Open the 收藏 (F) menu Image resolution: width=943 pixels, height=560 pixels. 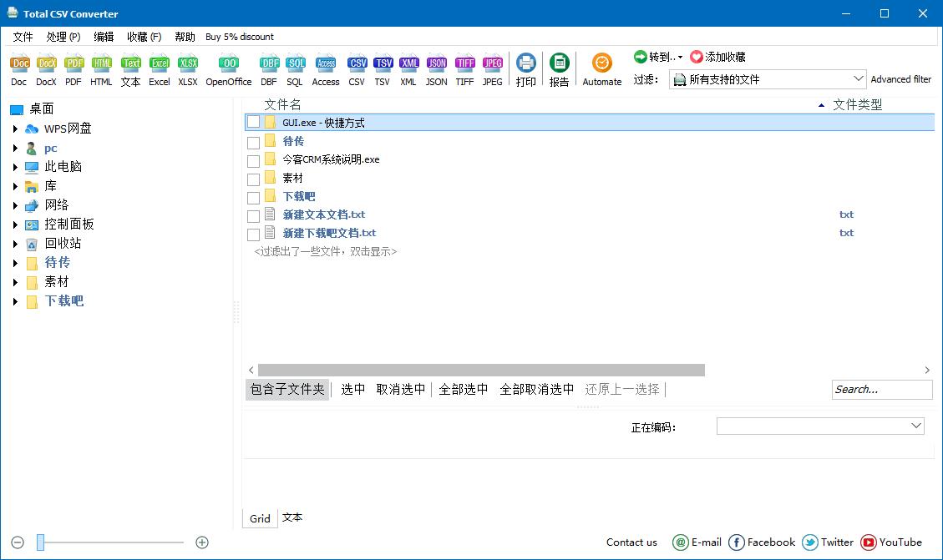tap(144, 37)
